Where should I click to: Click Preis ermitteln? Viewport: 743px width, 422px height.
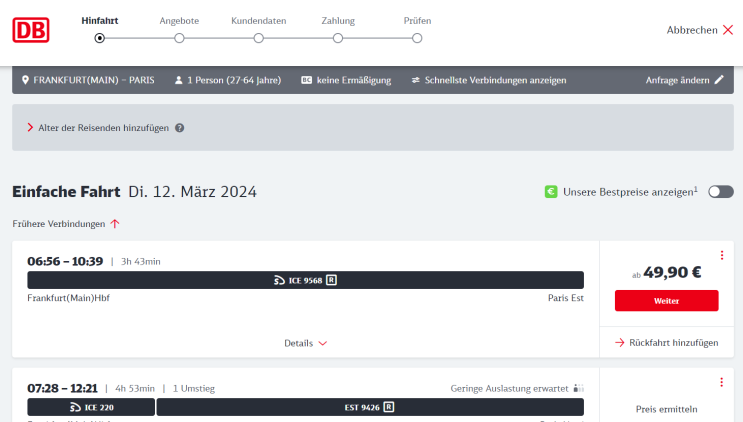[x=666, y=409]
